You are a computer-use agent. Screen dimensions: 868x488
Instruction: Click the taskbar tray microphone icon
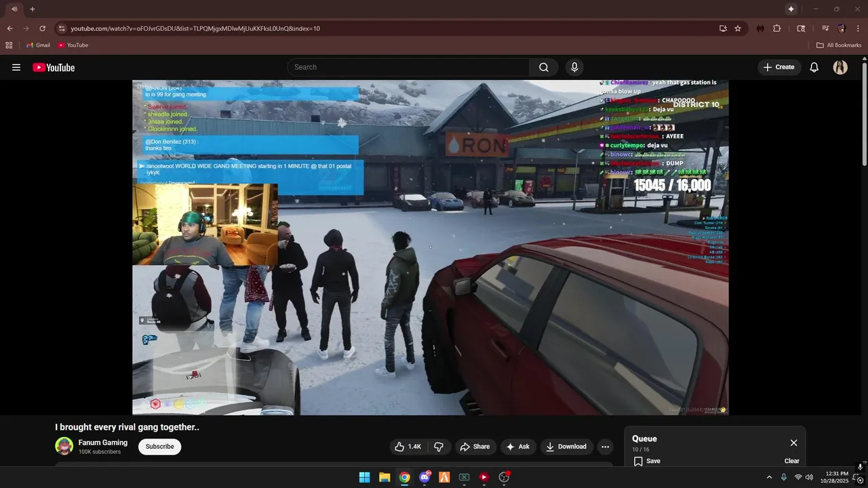tap(784, 477)
